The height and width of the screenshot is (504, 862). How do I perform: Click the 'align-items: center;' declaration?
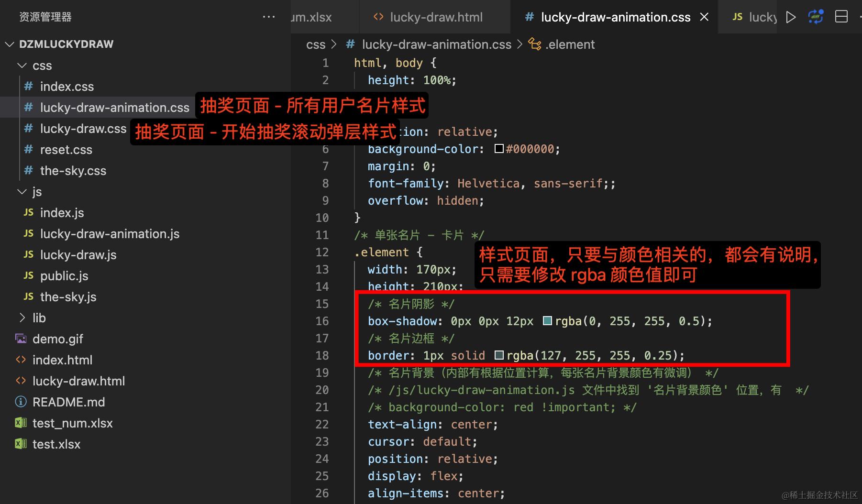(436, 493)
